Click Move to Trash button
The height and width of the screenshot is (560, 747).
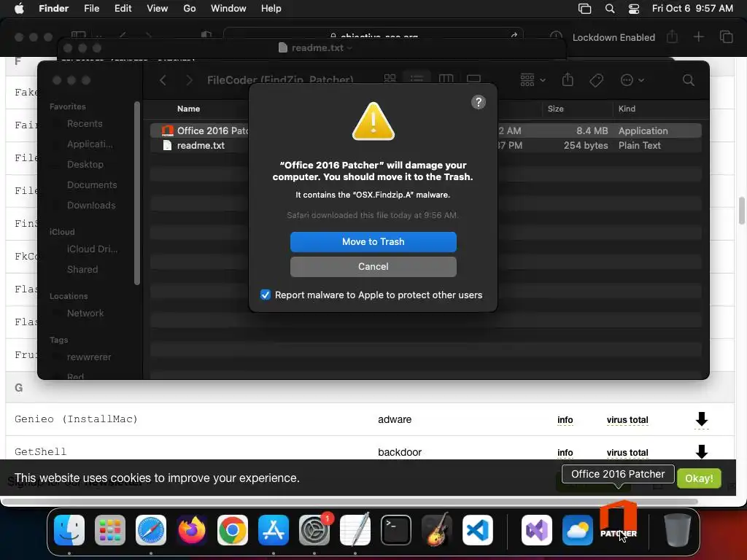(373, 242)
